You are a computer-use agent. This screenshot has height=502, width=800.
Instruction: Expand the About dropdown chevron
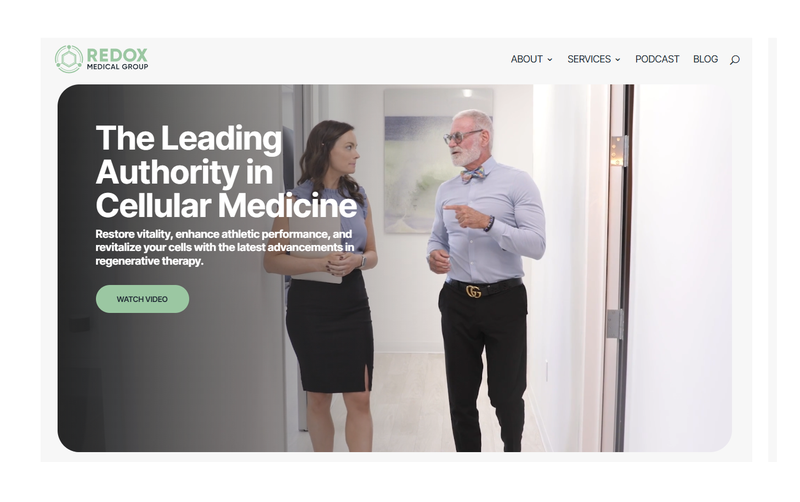pos(550,60)
